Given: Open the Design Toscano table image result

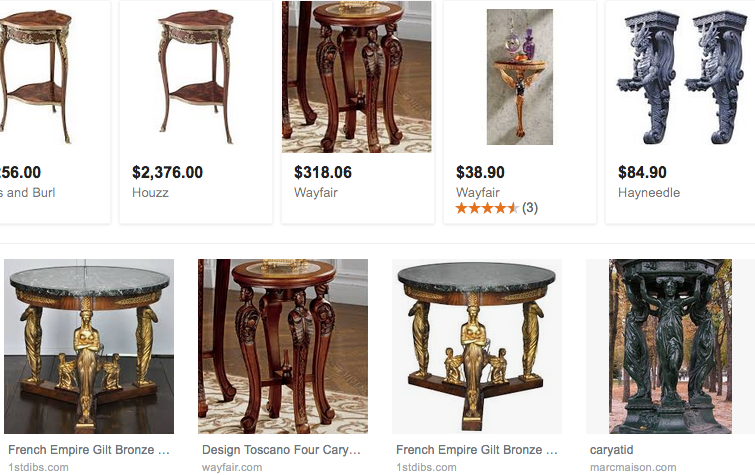Looking at the screenshot, I should tap(283, 346).
